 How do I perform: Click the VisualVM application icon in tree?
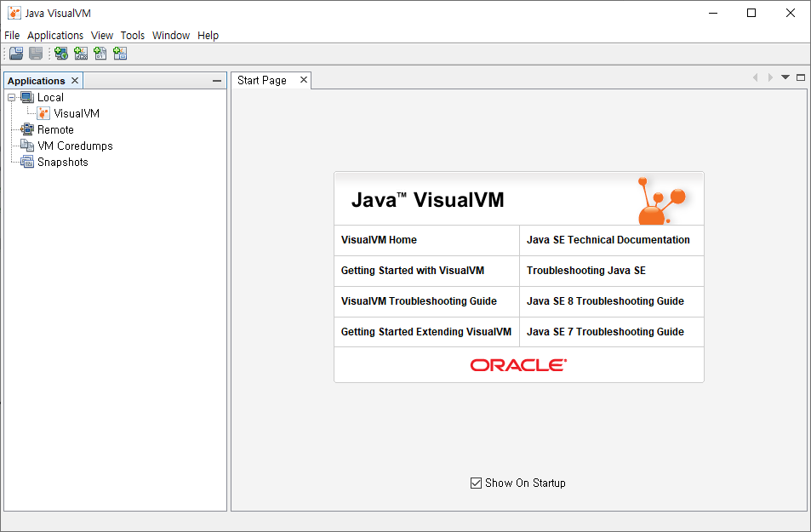click(x=43, y=113)
